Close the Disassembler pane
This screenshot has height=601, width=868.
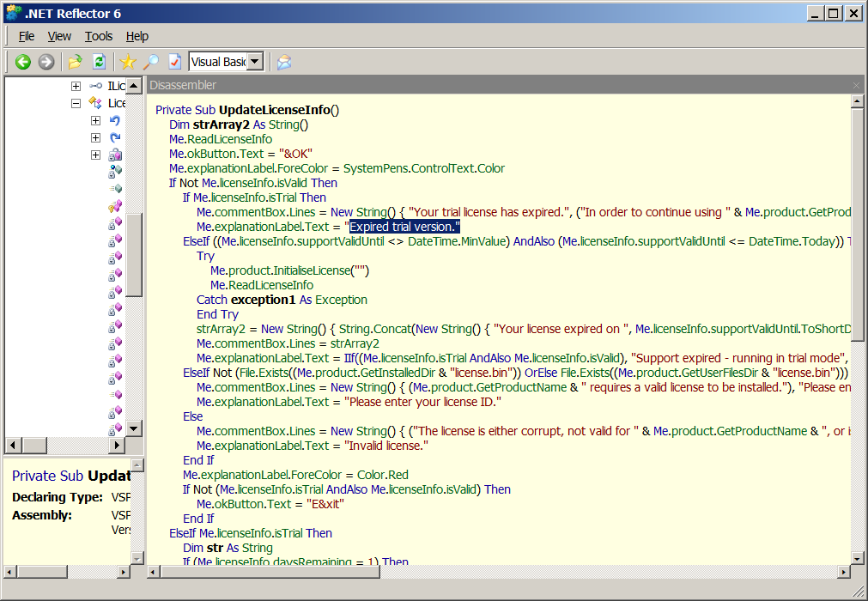point(856,85)
